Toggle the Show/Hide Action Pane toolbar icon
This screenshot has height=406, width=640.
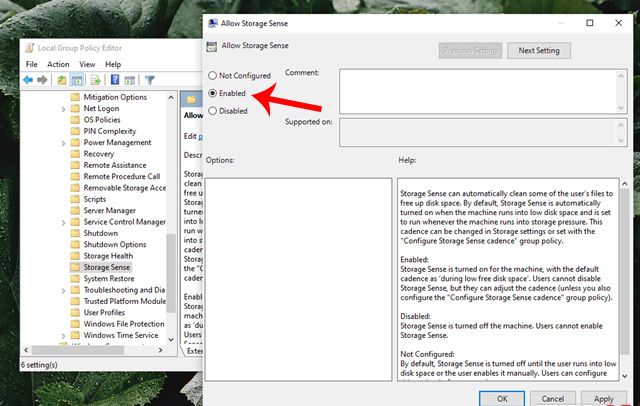[130, 80]
